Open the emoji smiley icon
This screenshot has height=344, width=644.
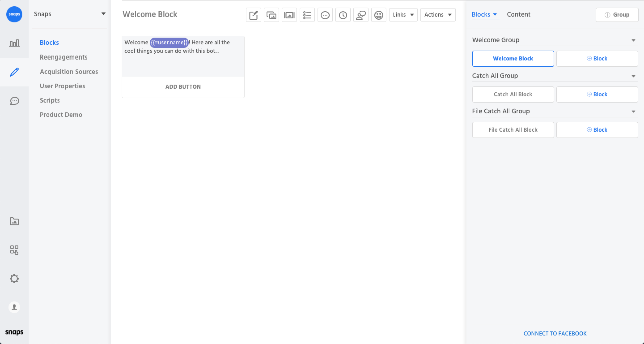pyautogui.click(x=379, y=15)
